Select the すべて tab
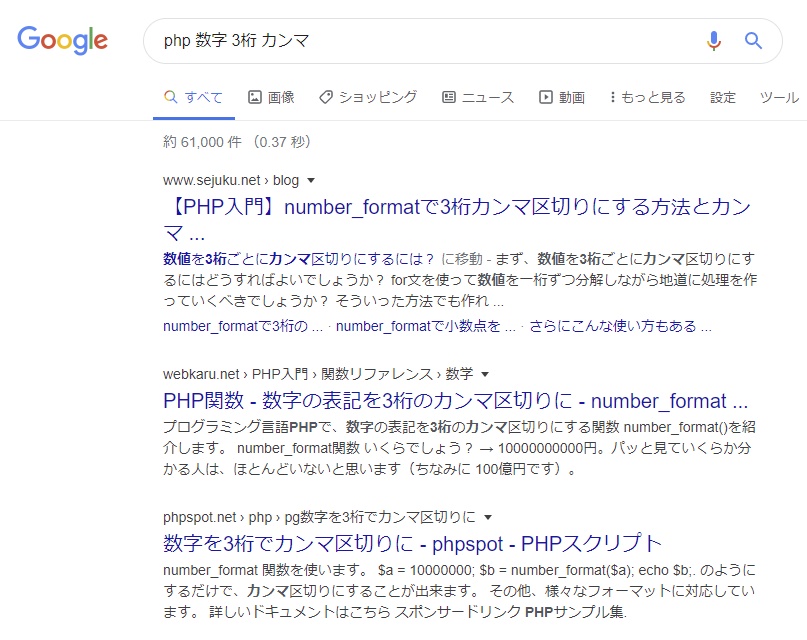Image resolution: width=807 pixels, height=640 pixels. tap(194, 97)
